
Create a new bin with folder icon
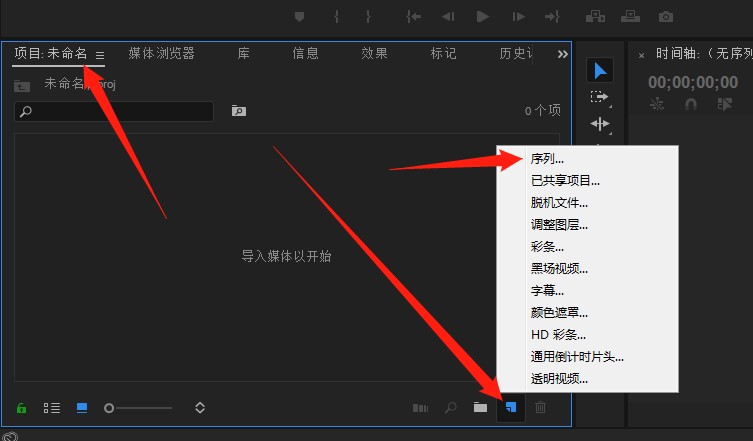pos(480,407)
